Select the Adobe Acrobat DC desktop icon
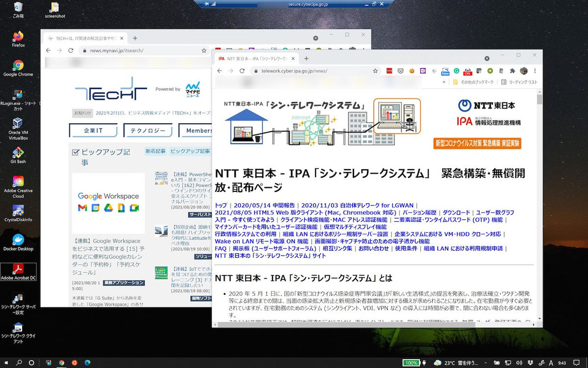 (18, 272)
